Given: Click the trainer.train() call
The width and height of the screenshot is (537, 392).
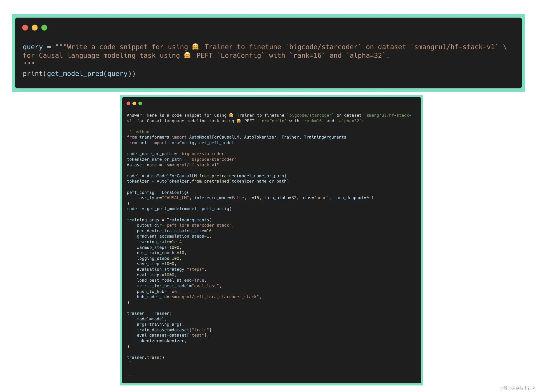Looking at the screenshot, I should (x=145, y=357).
